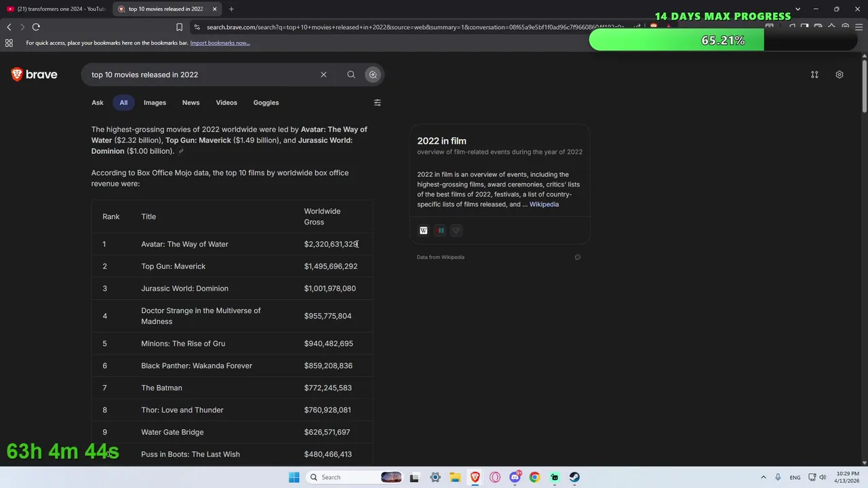Click Water Gate Bridge table cell
Image resolution: width=868 pixels, height=488 pixels.
tap(172, 432)
